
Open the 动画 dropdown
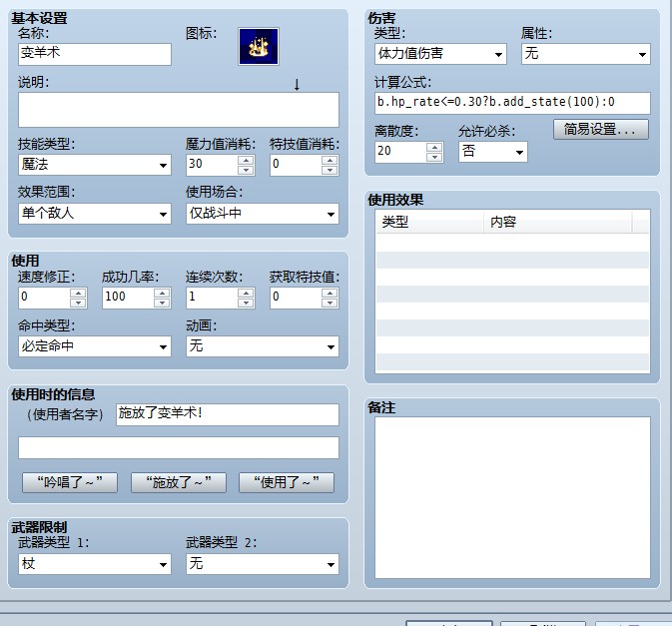click(x=263, y=346)
